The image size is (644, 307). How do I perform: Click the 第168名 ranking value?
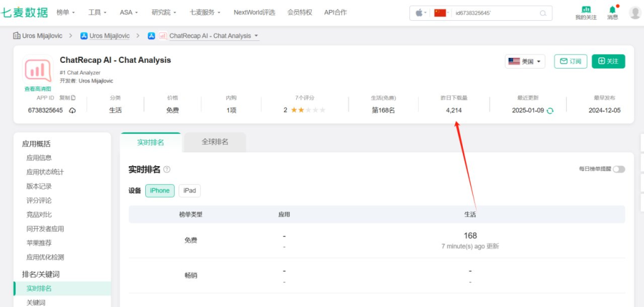pyautogui.click(x=383, y=110)
